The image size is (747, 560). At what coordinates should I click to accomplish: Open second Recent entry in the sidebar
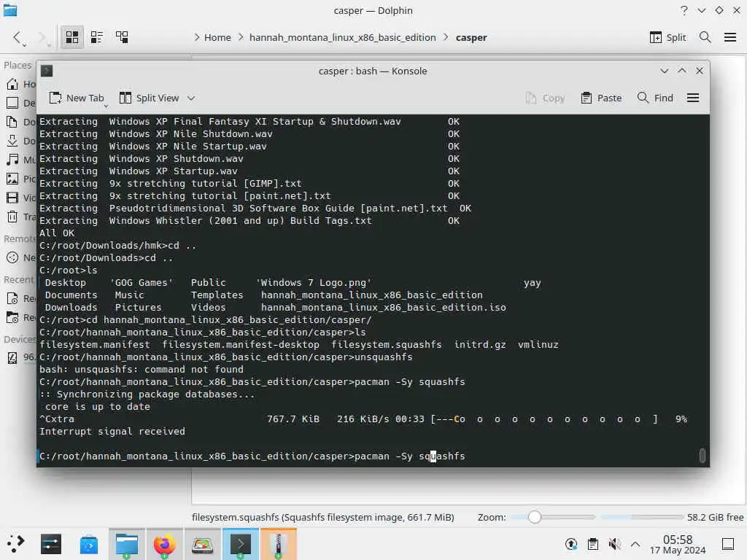coord(20,317)
